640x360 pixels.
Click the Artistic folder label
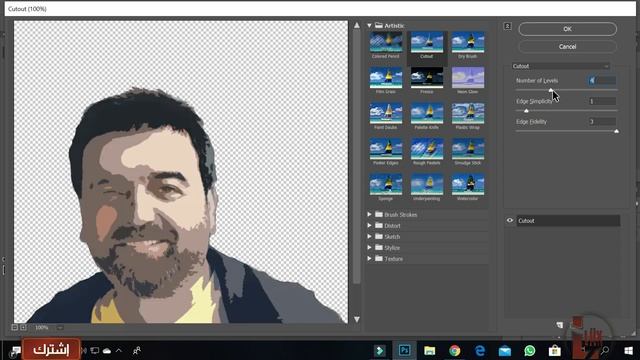(394, 26)
